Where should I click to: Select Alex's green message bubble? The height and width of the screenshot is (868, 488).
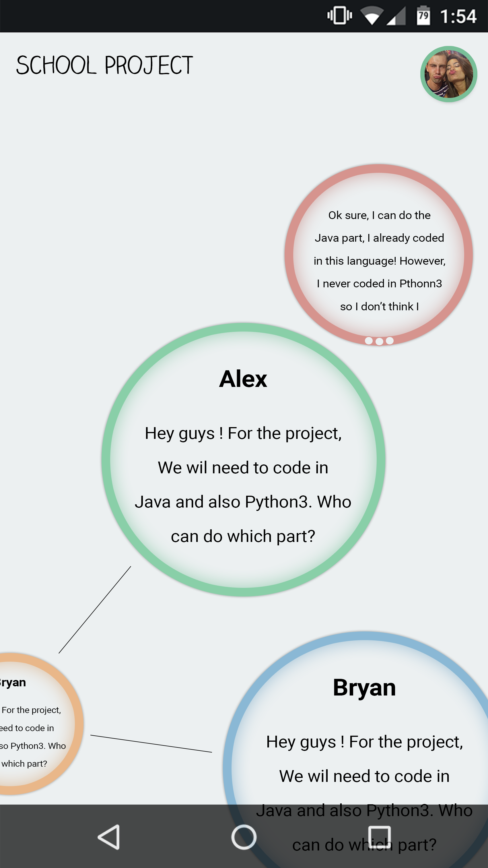pos(244,460)
